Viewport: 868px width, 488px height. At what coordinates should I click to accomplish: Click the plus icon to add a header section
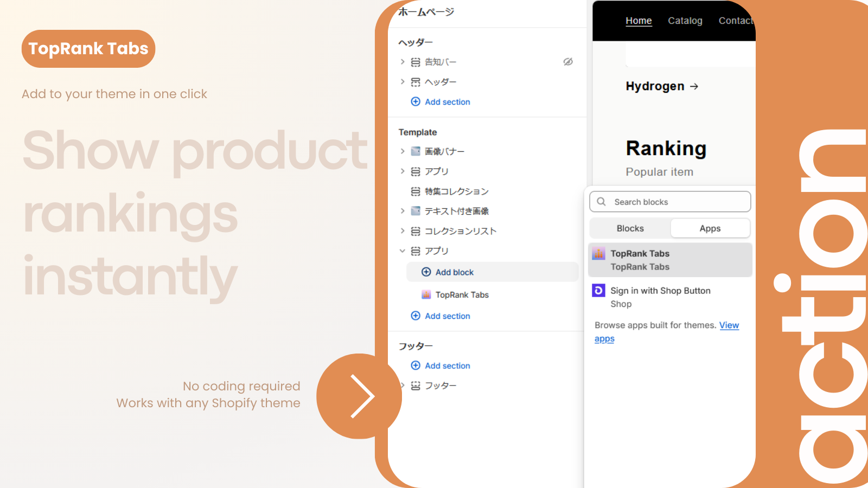pos(416,101)
